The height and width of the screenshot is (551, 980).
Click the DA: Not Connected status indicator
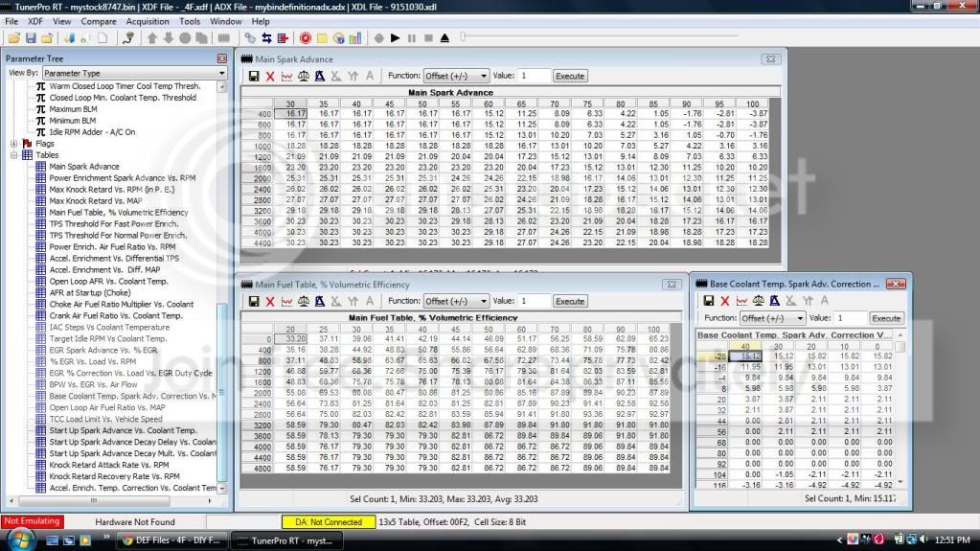tap(329, 521)
